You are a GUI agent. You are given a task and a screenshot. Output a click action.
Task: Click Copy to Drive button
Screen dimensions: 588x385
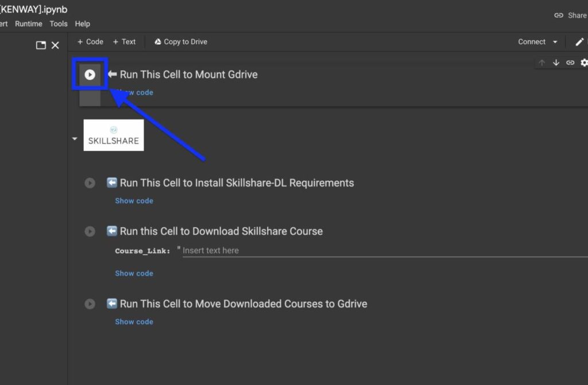(181, 42)
